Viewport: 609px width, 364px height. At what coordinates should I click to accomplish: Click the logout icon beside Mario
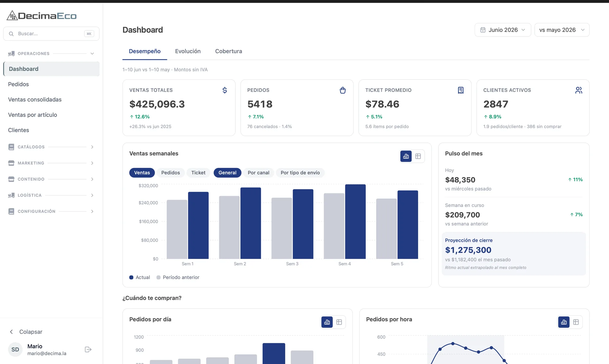pyautogui.click(x=88, y=349)
